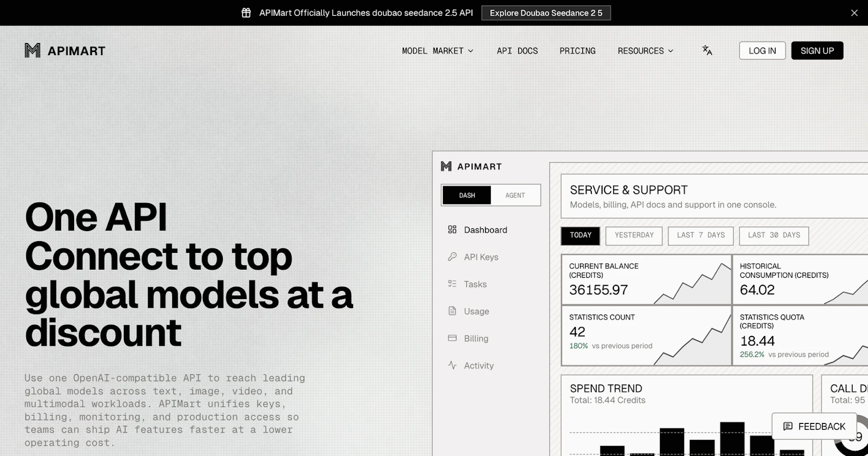This screenshot has height=456, width=868.
Task: Select the Last 30 Days tab
Action: click(x=774, y=236)
